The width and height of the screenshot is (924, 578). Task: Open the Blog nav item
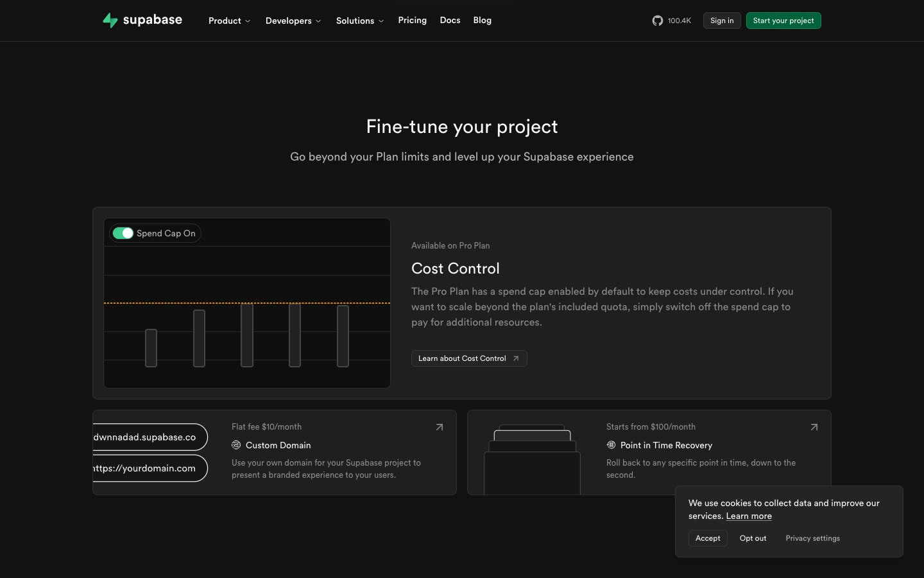pos(482,21)
